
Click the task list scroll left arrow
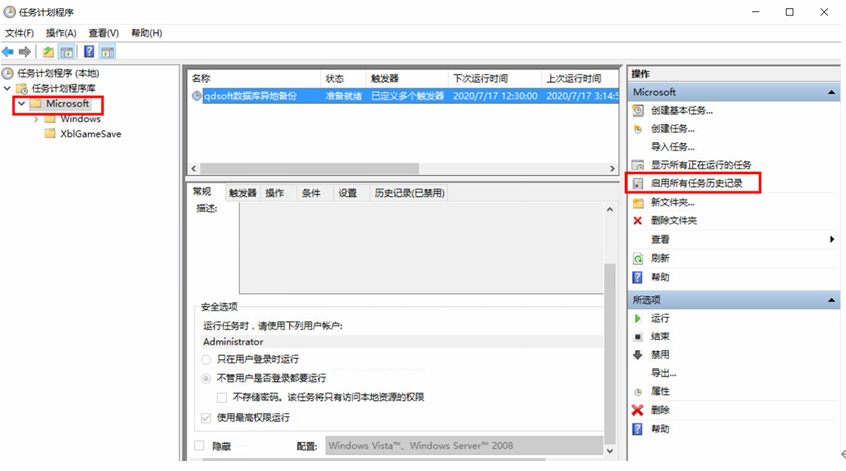point(194,168)
